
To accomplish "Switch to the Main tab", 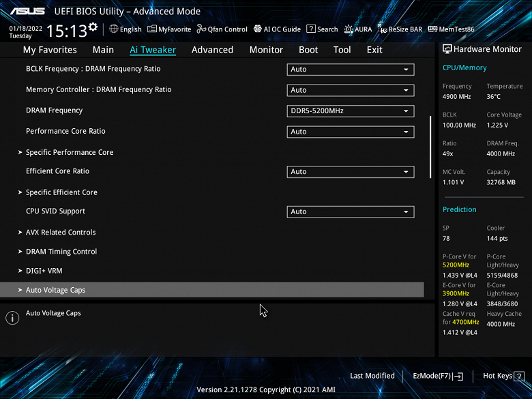I will (x=103, y=50).
